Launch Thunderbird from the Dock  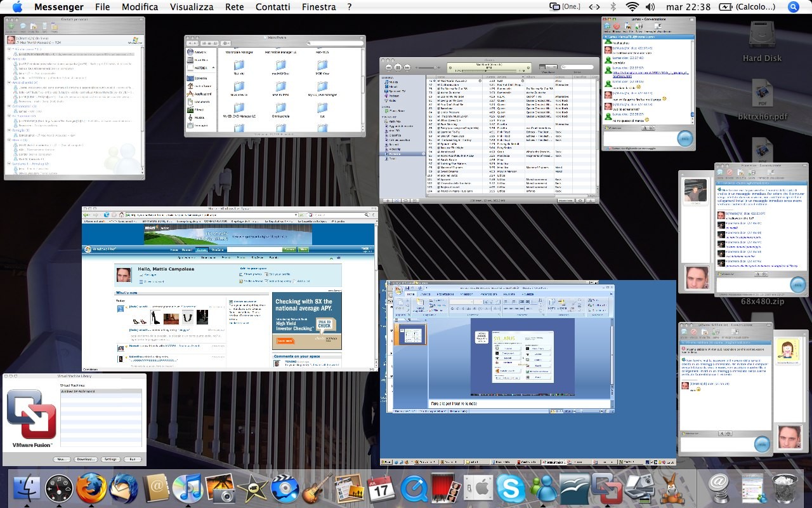click(124, 488)
